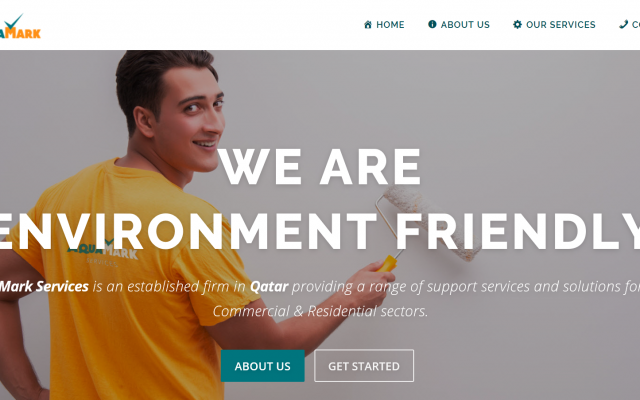Select the partially visible contact menu item

click(x=629, y=24)
